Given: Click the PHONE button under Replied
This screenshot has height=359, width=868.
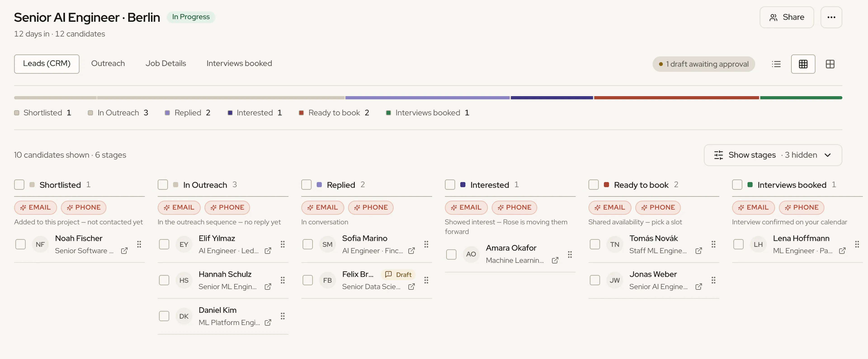Looking at the screenshot, I should click(370, 207).
